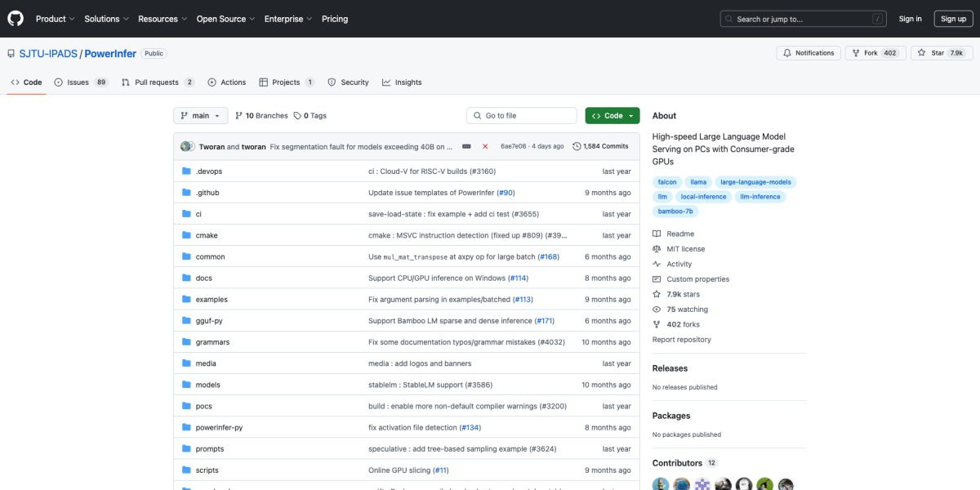Screen dimensions: 980x490
Task: Select the llm-inference topic tag
Action: tap(760, 197)
